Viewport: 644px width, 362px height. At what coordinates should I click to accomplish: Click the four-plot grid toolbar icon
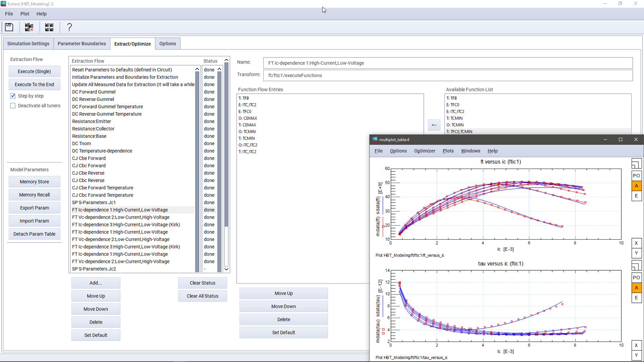(x=49, y=27)
